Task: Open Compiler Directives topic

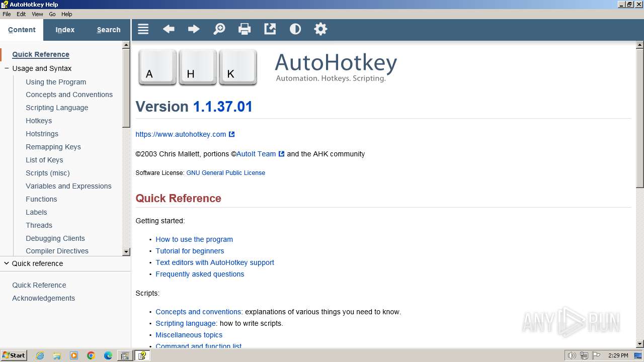Action: 57,251
